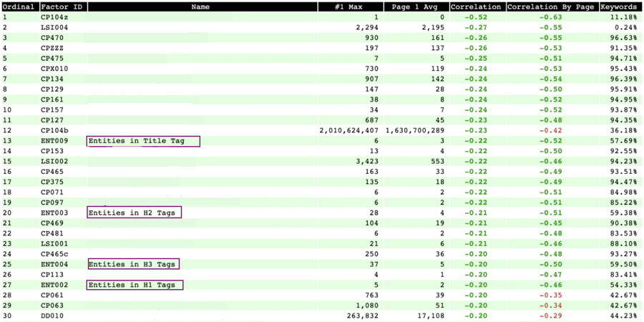Click factor ID ENT002
Image resolution: width=644 pixels, height=322 pixels.
point(54,285)
